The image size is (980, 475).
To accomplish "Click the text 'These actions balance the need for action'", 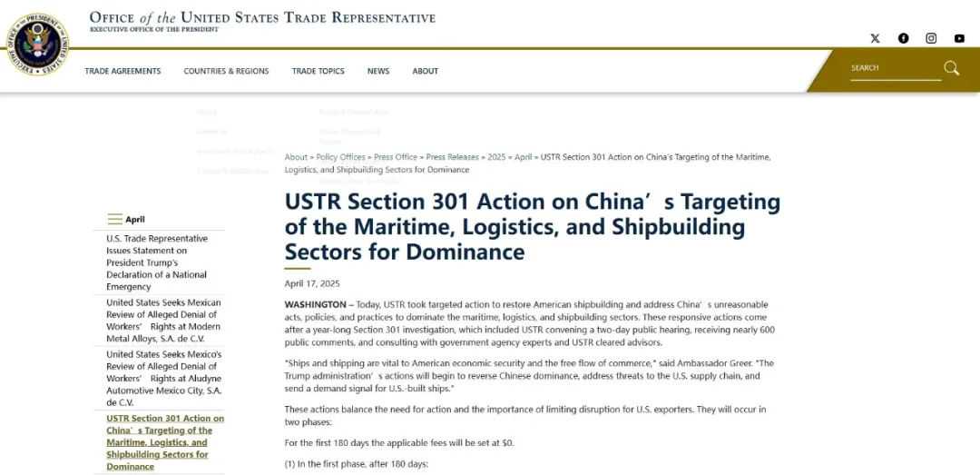I will pos(525,416).
